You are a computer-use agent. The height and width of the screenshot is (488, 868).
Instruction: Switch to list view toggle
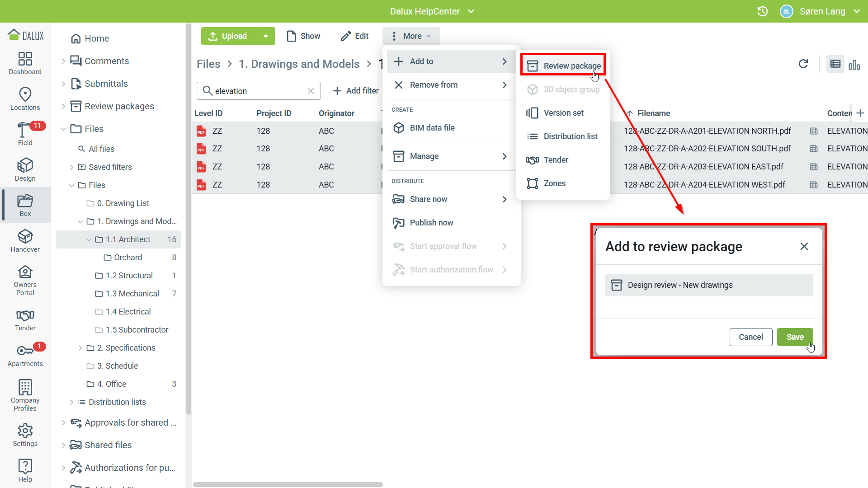point(835,64)
